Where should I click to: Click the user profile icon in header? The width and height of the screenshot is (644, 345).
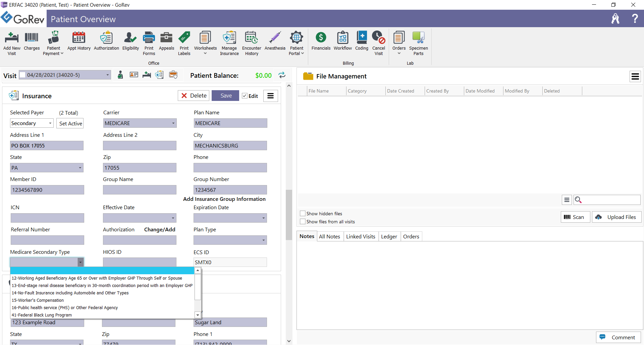pos(615,18)
